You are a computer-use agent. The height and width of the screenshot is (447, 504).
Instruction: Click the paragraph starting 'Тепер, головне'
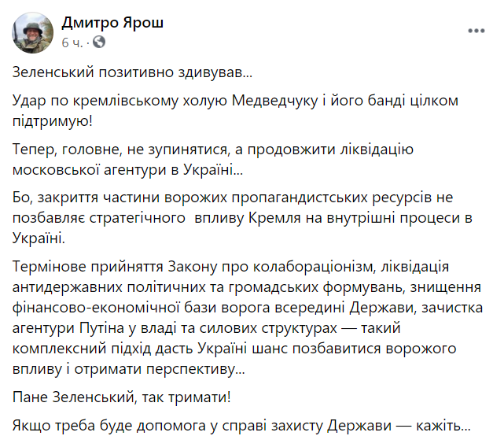point(213,159)
